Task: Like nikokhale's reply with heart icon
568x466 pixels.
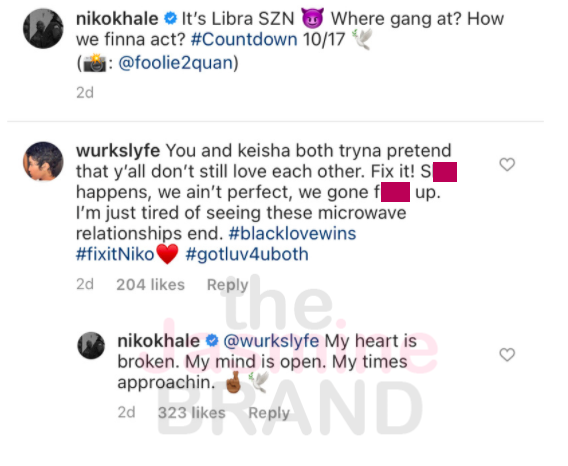Action: 507,354
